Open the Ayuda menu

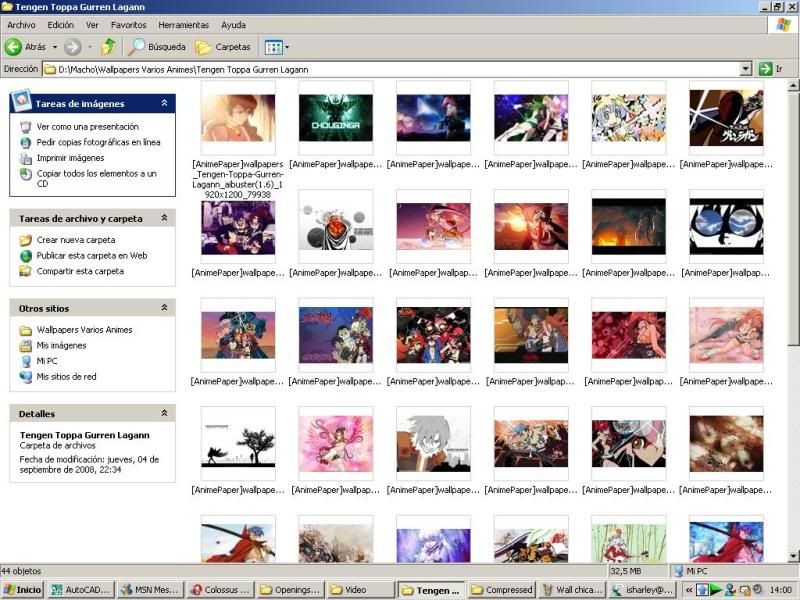(234, 25)
